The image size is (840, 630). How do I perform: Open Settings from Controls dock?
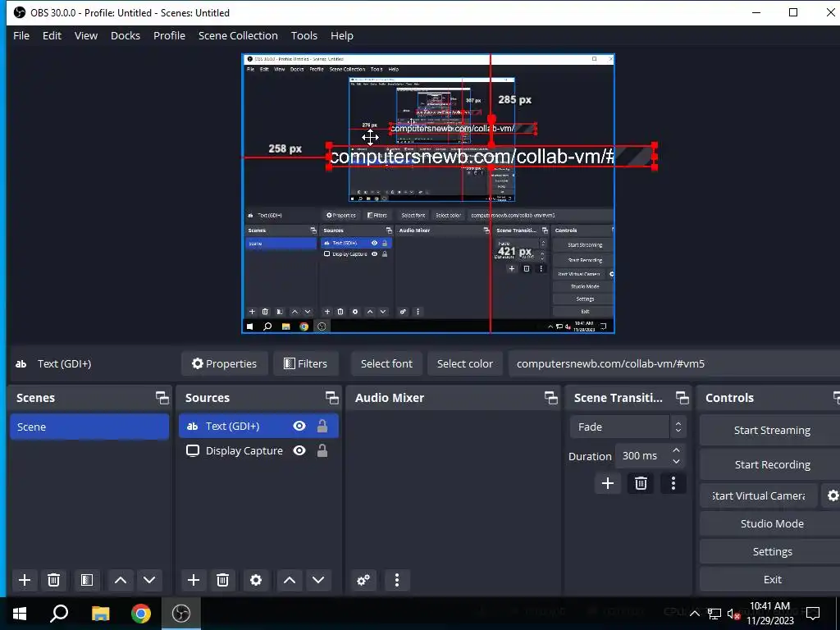pos(771,551)
